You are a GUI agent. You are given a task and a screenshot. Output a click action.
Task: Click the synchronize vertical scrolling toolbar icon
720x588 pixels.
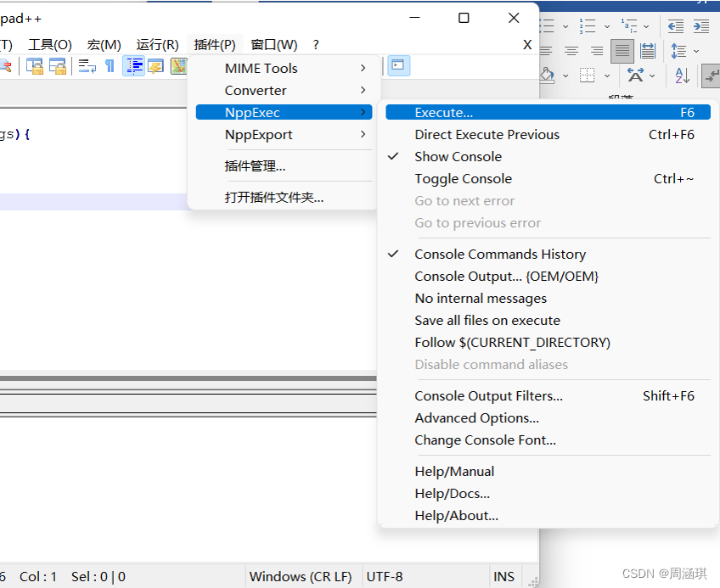click(x=35, y=66)
